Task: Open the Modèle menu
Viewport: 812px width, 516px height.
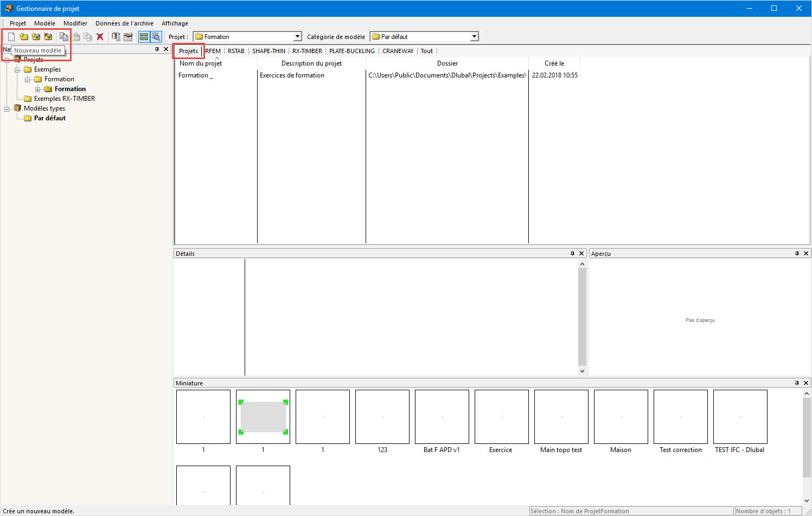Action: tap(44, 23)
